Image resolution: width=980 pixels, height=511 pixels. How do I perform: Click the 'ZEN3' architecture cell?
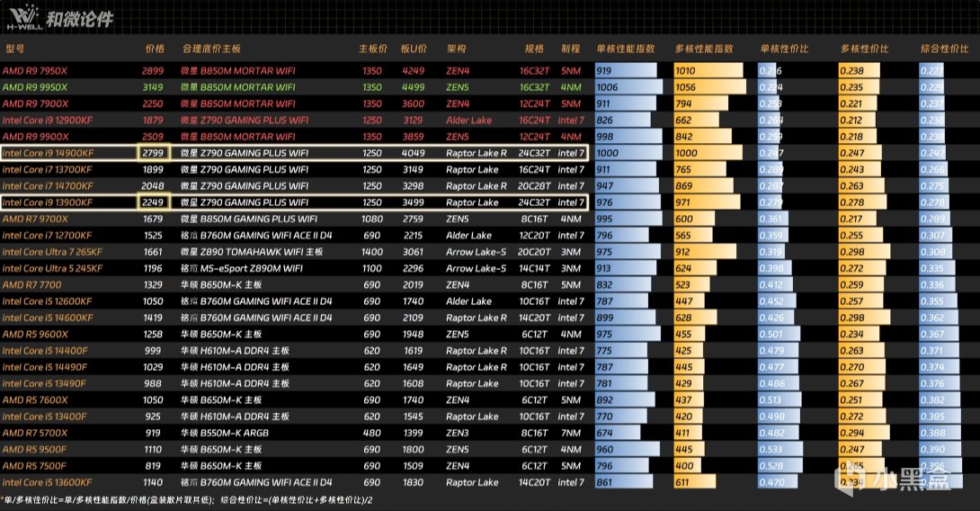pyautogui.click(x=458, y=433)
